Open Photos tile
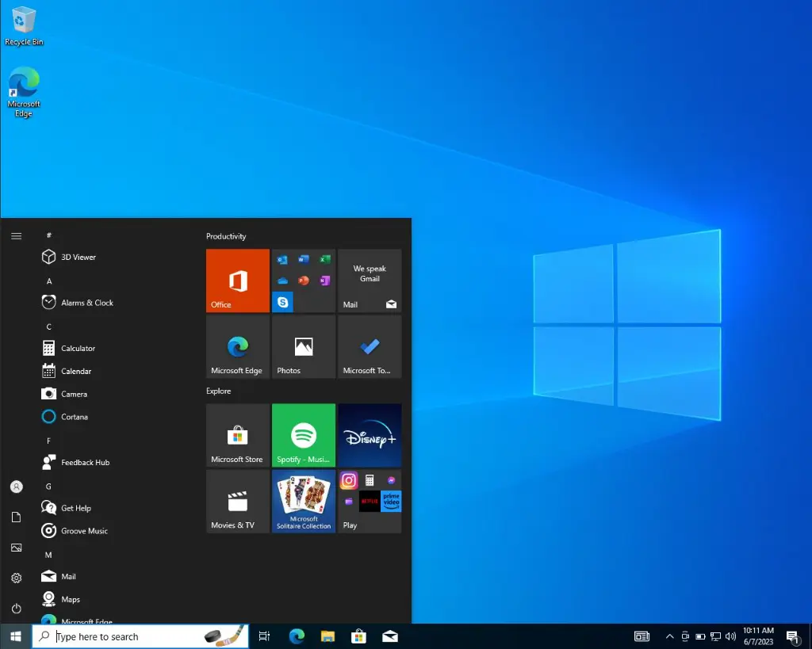 (303, 346)
